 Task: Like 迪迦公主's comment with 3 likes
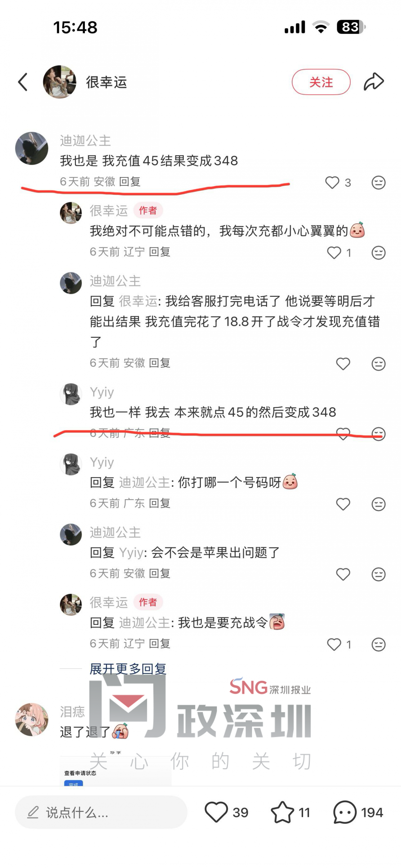point(332,183)
